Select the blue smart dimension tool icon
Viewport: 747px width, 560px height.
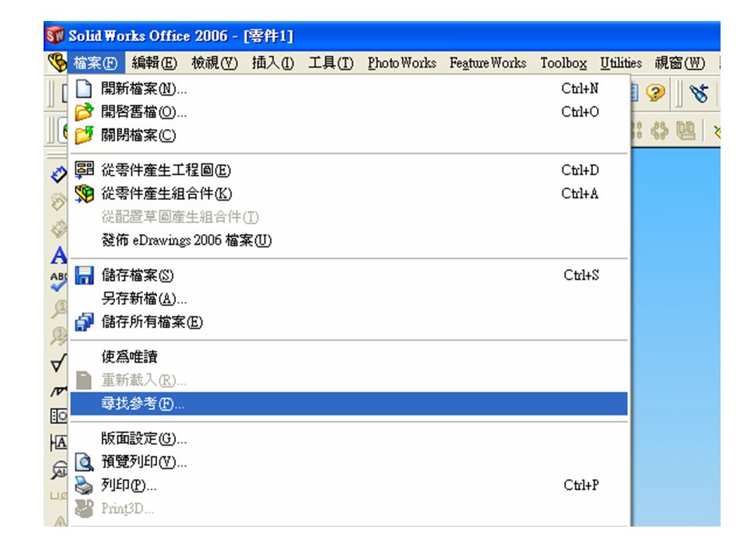(x=58, y=175)
